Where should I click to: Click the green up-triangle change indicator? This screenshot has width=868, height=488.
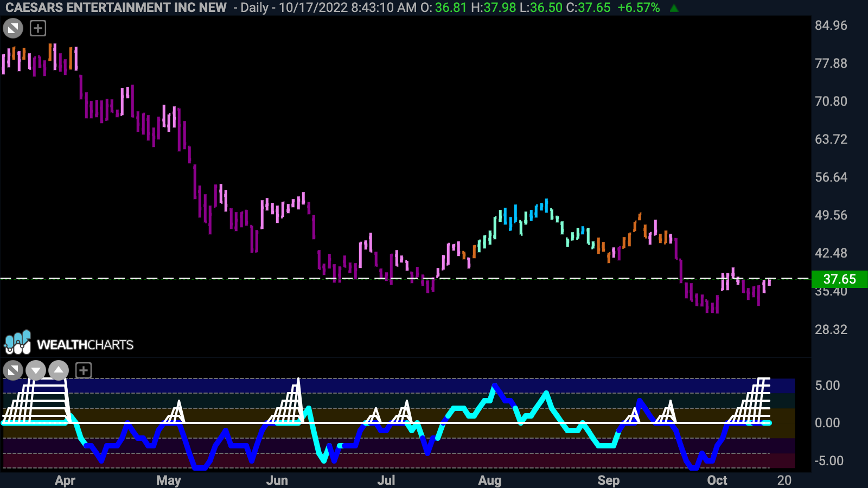point(674,8)
